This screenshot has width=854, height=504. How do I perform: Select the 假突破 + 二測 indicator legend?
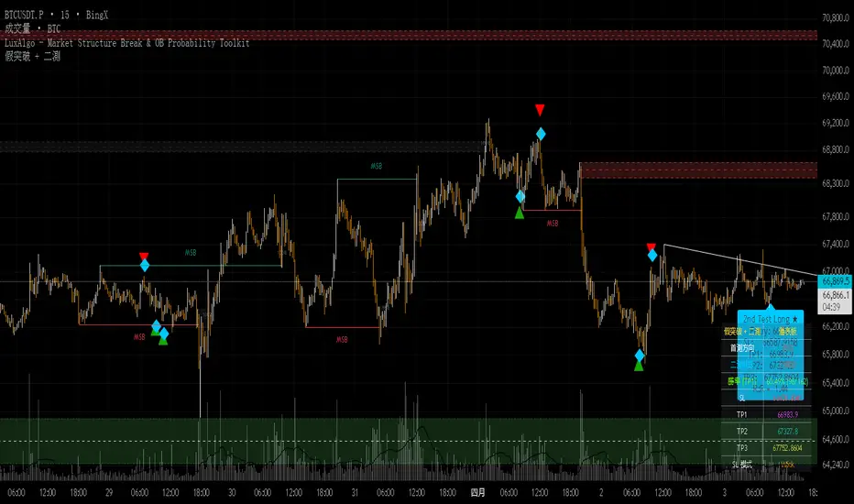[x=33, y=56]
